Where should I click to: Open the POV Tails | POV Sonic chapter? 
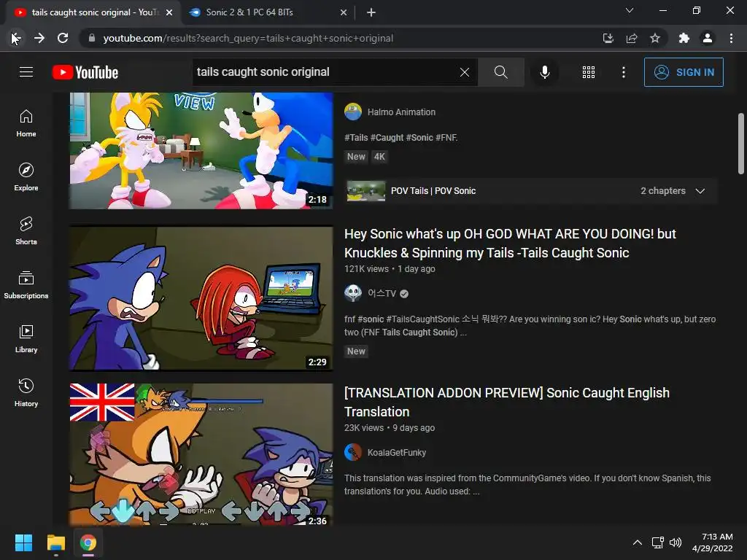pyautogui.click(x=433, y=191)
